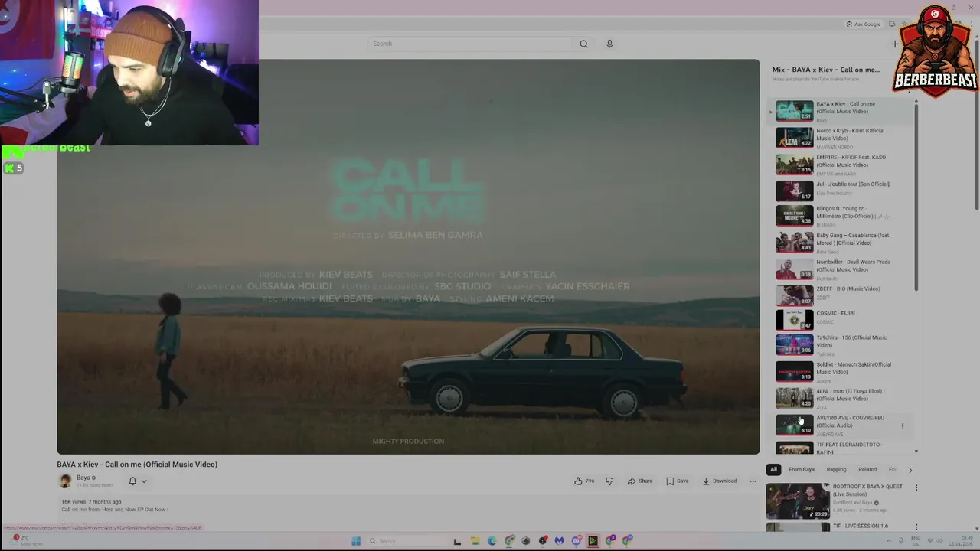The height and width of the screenshot is (551, 980).
Task: Play Nordo x Ktyb - Klem from mix
Action: [x=842, y=138]
